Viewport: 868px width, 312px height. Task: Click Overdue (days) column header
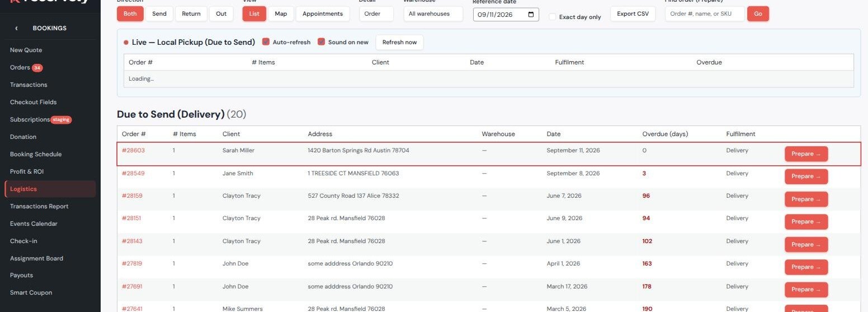(665, 134)
